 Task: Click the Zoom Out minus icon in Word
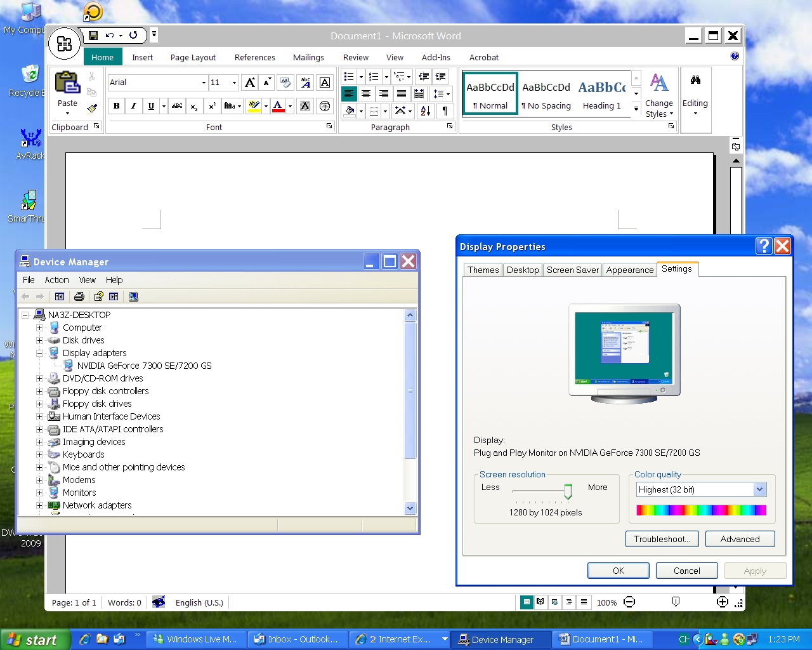tap(629, 602)
